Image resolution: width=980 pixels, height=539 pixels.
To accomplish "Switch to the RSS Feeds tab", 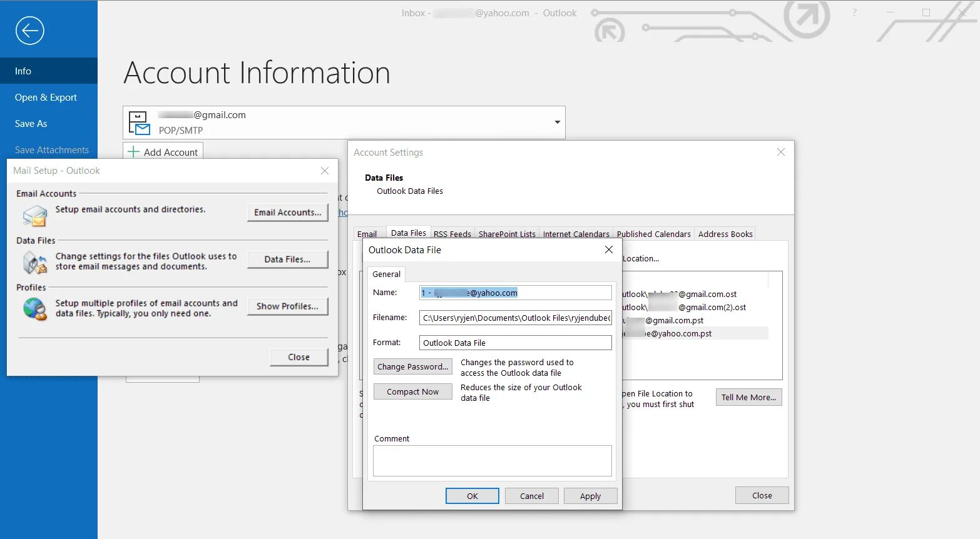I will point(452,234).
